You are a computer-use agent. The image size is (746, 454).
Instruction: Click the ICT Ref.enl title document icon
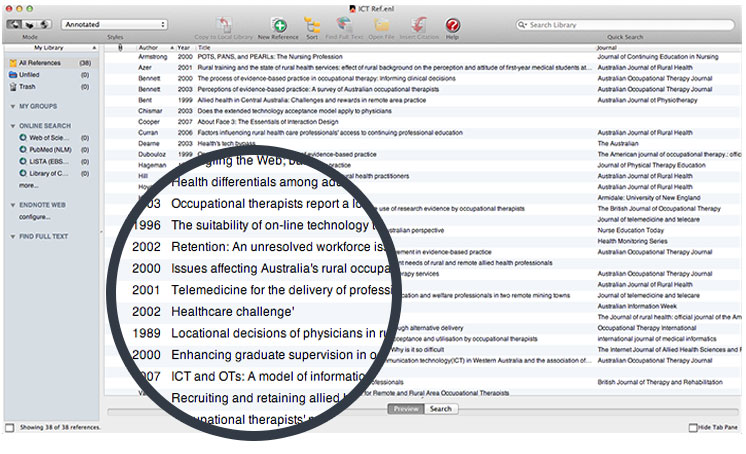pos(353,9)
